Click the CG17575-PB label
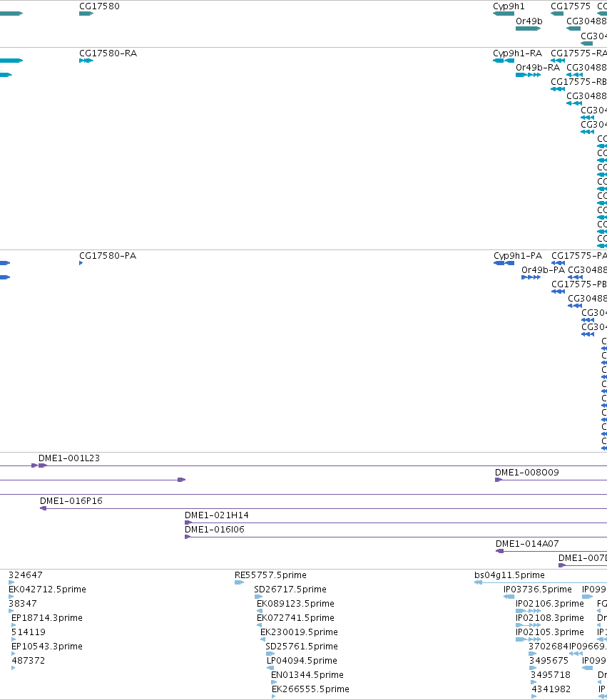Image resolution: width=607 pixels, height=700 pixels. (579, 284)
